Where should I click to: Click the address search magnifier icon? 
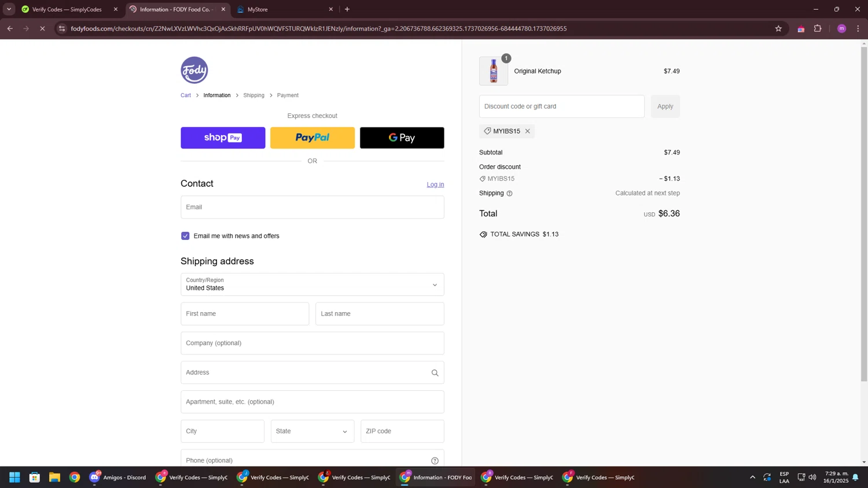tap(435, 373)
